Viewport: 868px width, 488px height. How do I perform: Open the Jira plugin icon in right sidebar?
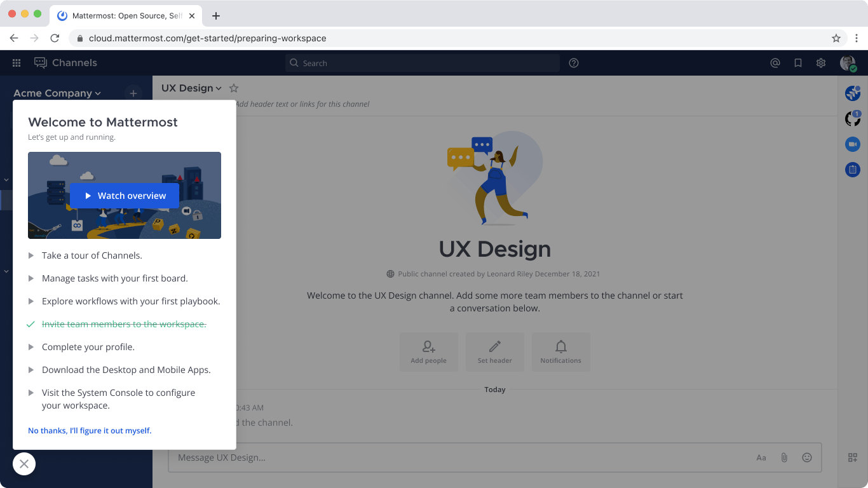coord(853,93)
